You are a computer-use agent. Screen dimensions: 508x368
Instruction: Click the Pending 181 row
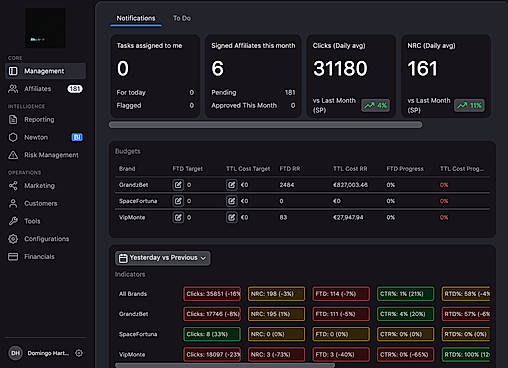point(253,92)
